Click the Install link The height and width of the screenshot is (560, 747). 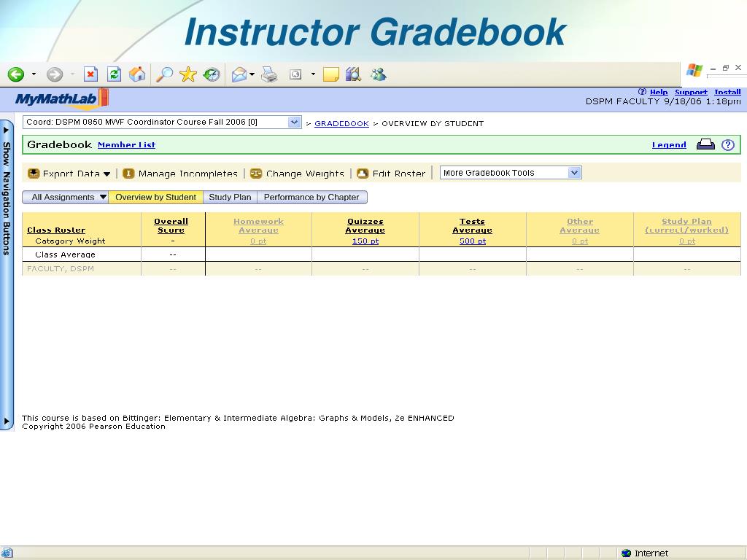pyautogui.click(x=727, y=92)
